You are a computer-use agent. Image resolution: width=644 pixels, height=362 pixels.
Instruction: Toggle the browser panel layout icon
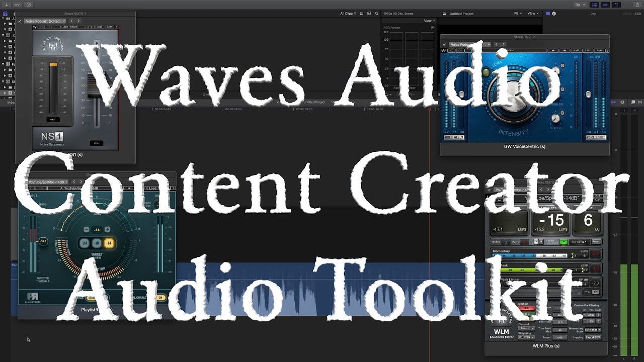[594, 5]
